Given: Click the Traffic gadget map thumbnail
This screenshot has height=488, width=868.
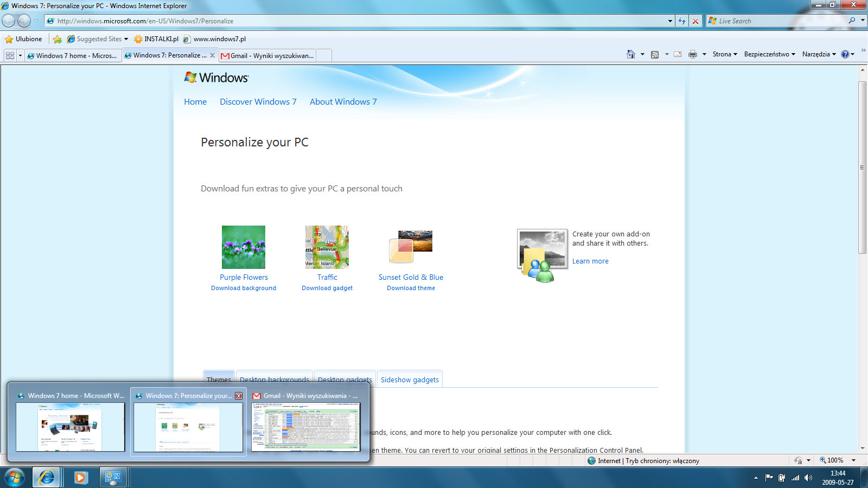Looking at the screenshot, I should (327, 247).
